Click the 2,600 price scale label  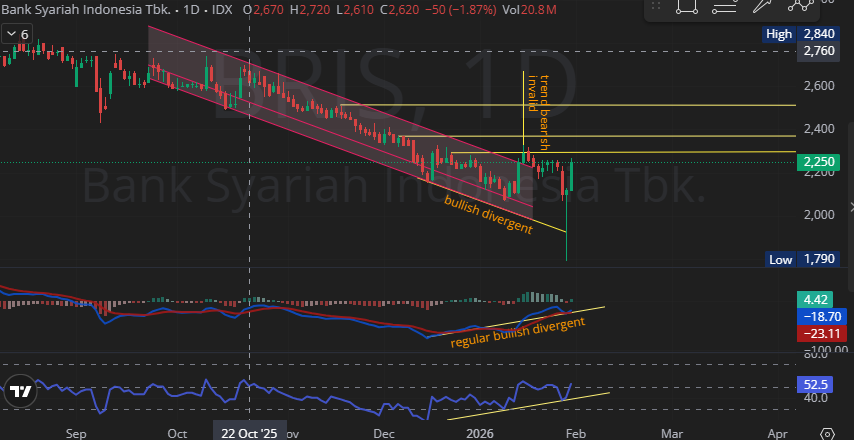818,85
